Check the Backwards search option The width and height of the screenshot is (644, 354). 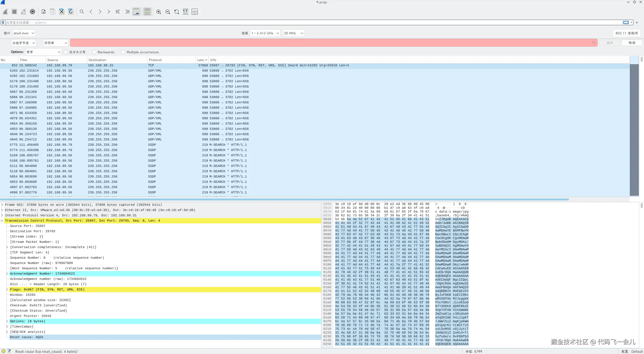pos(94,52)
